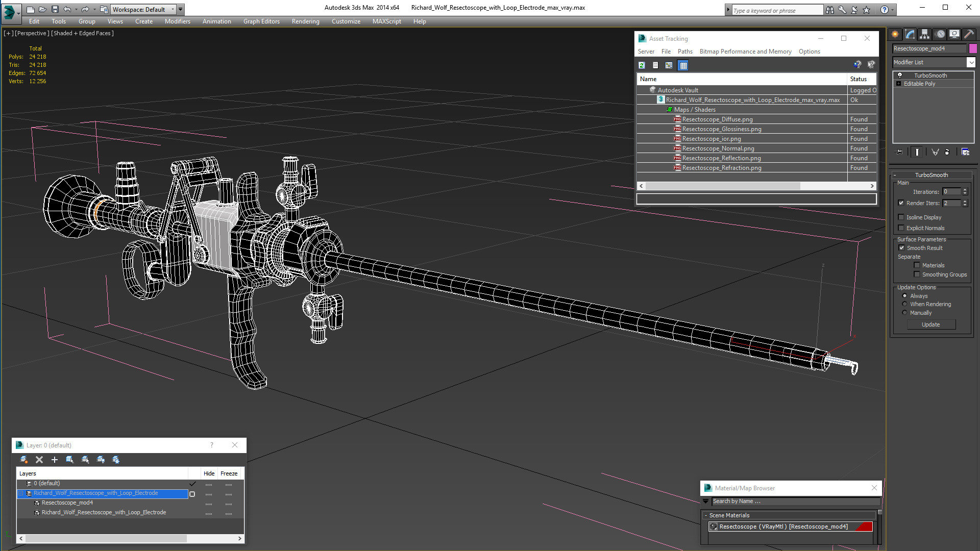Click Refresh icon in Asset Tracking
980x551 pixels.
pyautogui.click(x=642, y=65)
